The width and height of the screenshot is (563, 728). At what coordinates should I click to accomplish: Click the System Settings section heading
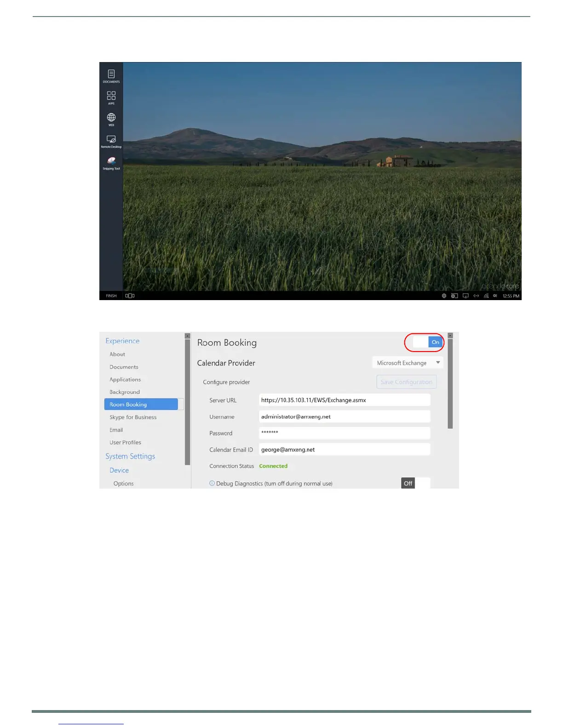pyautogui.click(x=130, y=456)
